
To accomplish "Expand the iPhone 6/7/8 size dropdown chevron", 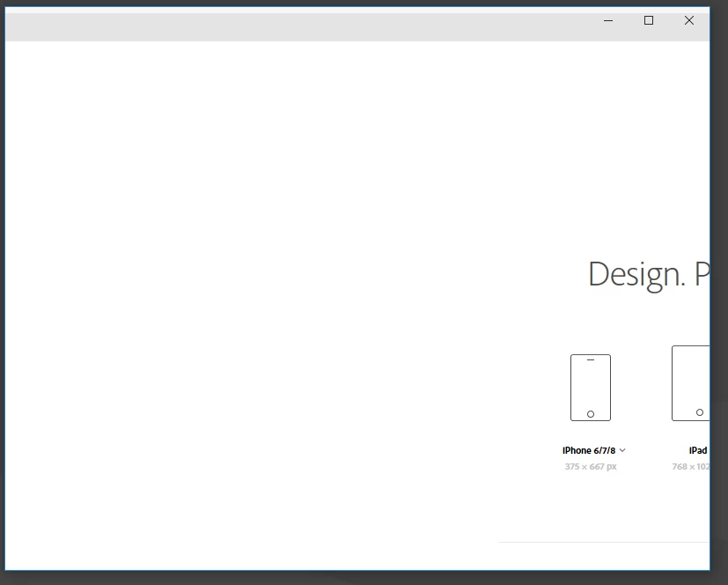I will [x=622, y=450].
